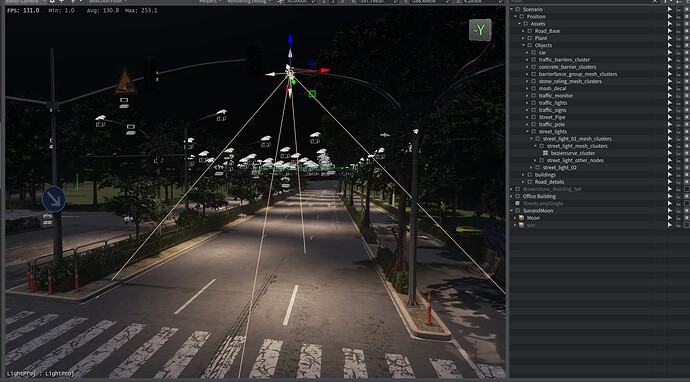The height and width of the screenshot is (382, 690).
Task: Click the -Y view orientation cube
Action: (x=480, y=30)
